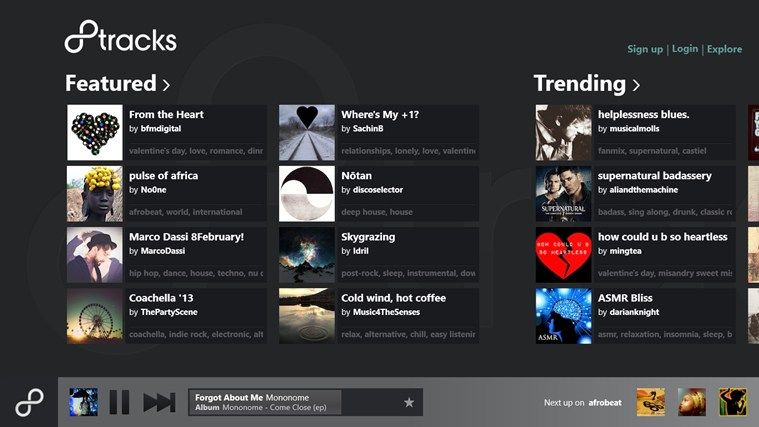Select helplessness blues. title
This screenshot has width=759, height=427.
coord(643,115)
